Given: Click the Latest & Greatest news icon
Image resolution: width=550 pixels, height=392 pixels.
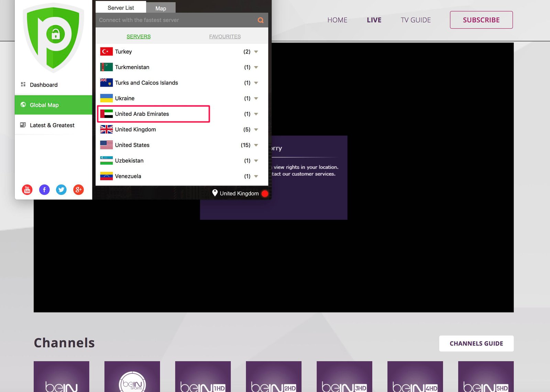Looking at the screenshot, I should [23, 125].
